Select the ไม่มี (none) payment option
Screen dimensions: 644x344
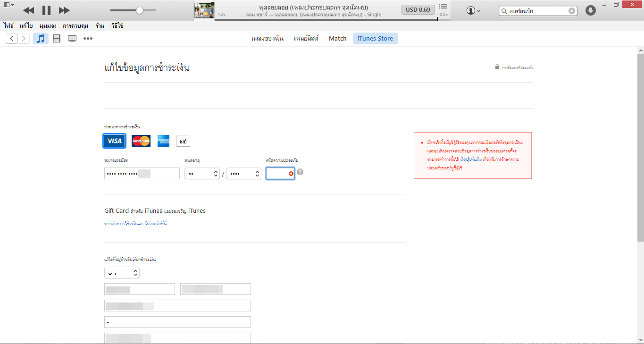tap(184, 141)
